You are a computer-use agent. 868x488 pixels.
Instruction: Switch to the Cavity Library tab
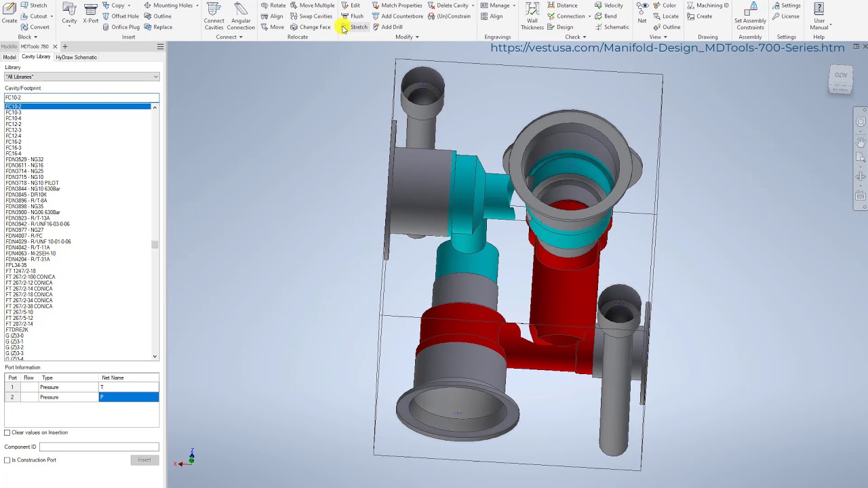pos(36,57)
